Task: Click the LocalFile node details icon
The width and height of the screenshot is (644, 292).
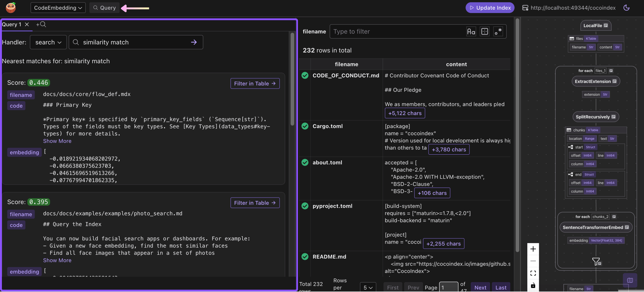Action: [606, 25]
